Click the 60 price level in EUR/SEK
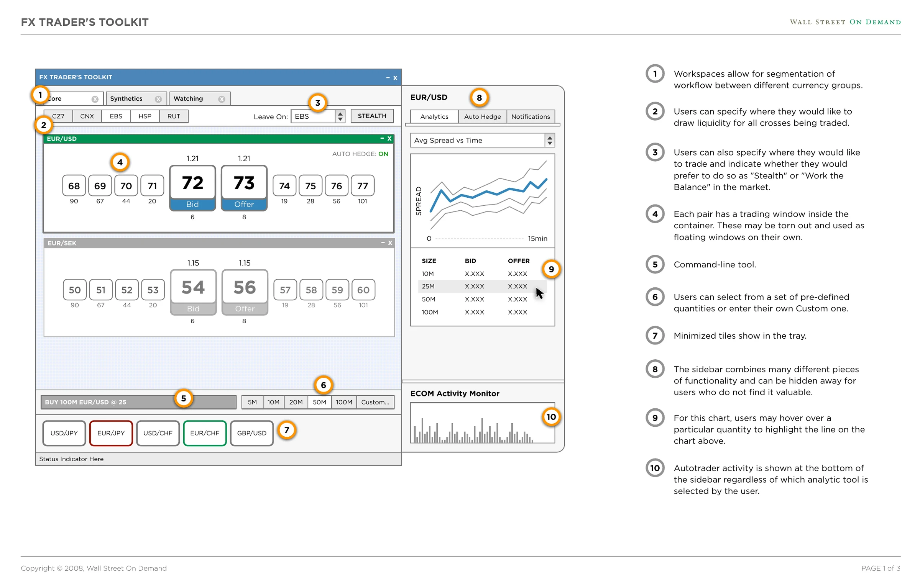 363,290
